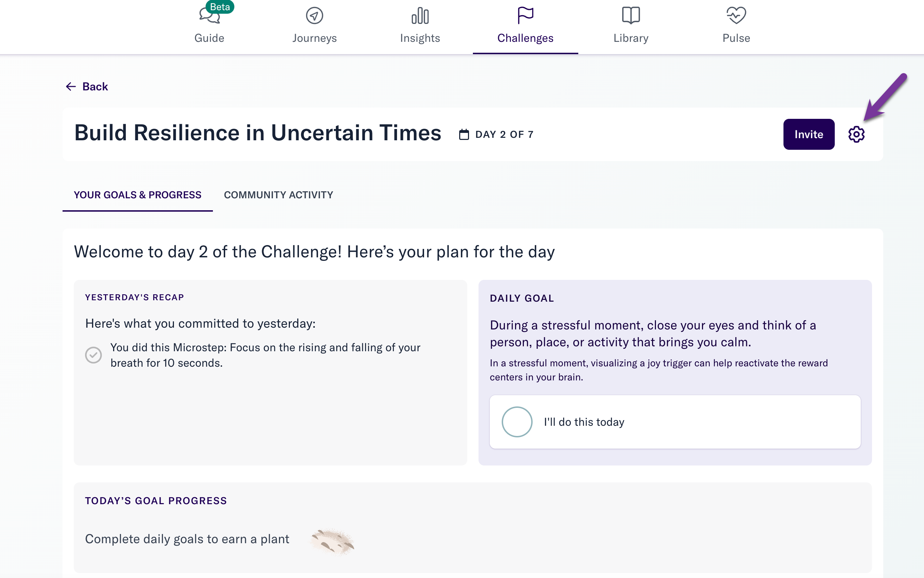Open the Guide chat icon
This screenshot has height=578, width=924.
click(209, 16)
